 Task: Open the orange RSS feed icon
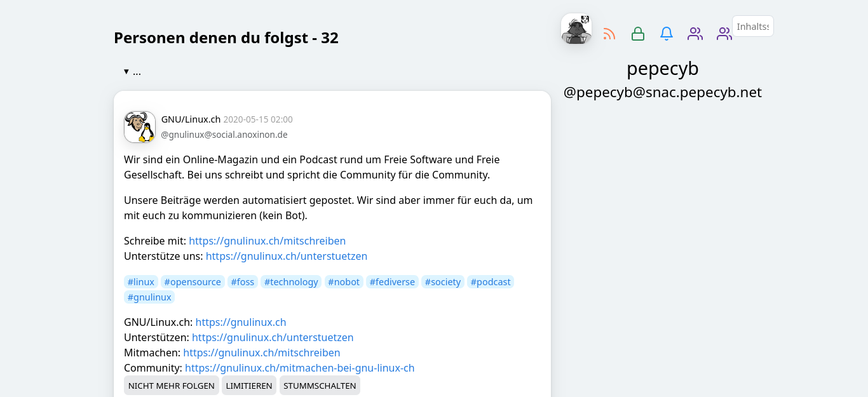pyautogui.click(x=609, y=34)
